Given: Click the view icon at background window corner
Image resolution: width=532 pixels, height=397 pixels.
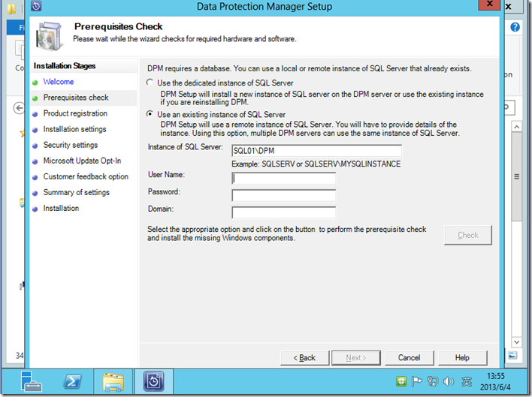Looking at the screenshot, I should point(512,355).
